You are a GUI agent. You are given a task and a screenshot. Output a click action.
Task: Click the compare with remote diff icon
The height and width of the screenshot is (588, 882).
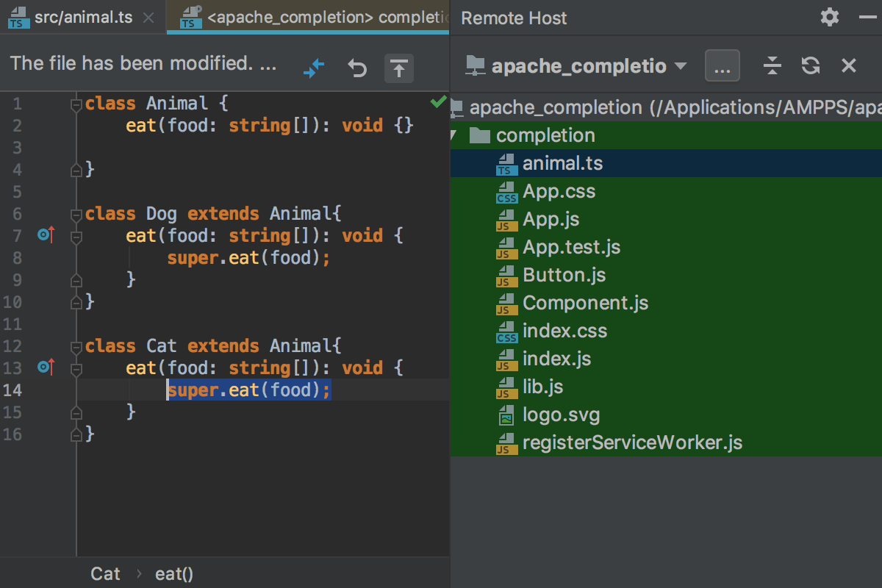coord(314,68)
